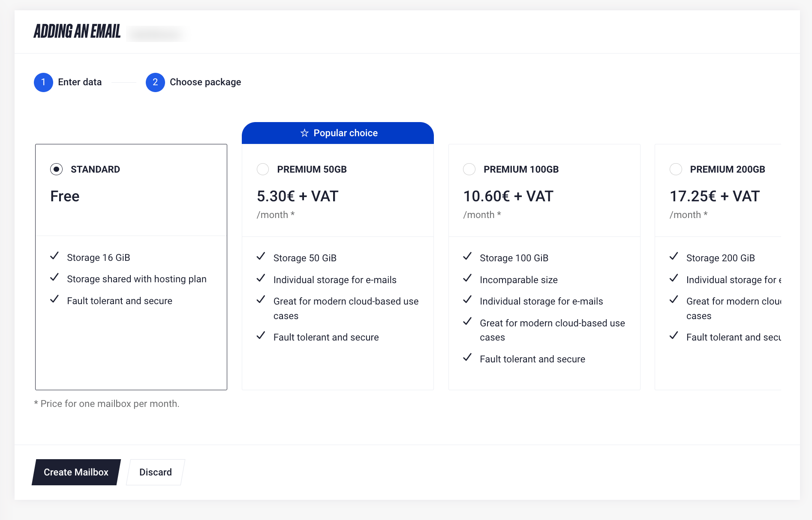Click the checkmark beside Storage 16 GiB
Screen dimensions: 812x520
(x=54, y=256)
